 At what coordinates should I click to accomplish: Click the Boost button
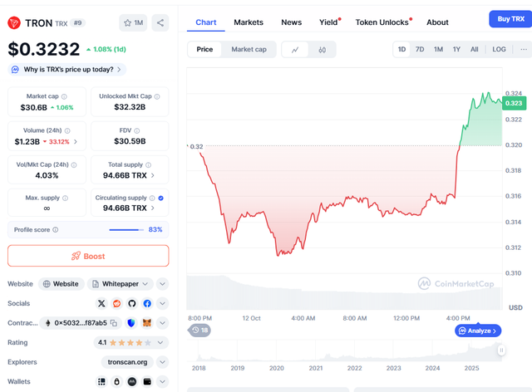point(88,256)
